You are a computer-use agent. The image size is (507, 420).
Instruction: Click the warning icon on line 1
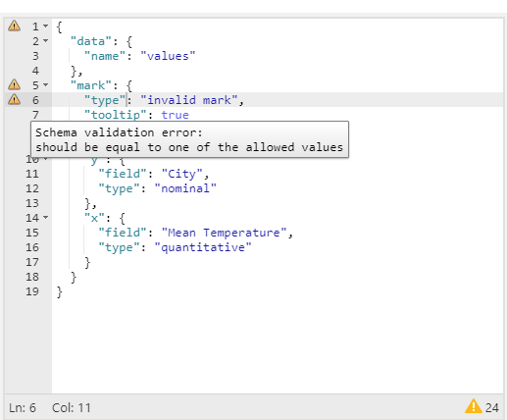coord(14,26)
